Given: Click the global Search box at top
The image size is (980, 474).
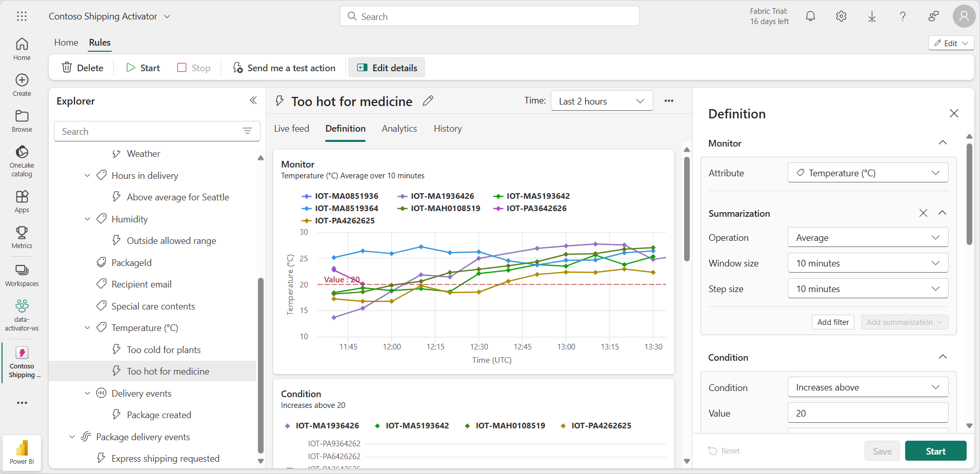Looking at the screenshot, I should [489, 16].
